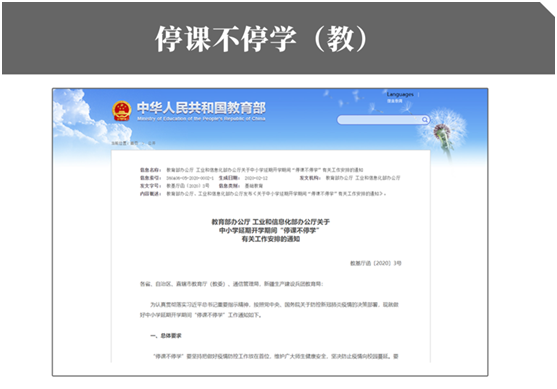This screenshot has width=557, height=389.
Task: Click the document number 教基厅函〔2020〕3号
Action: click(376, 263)
